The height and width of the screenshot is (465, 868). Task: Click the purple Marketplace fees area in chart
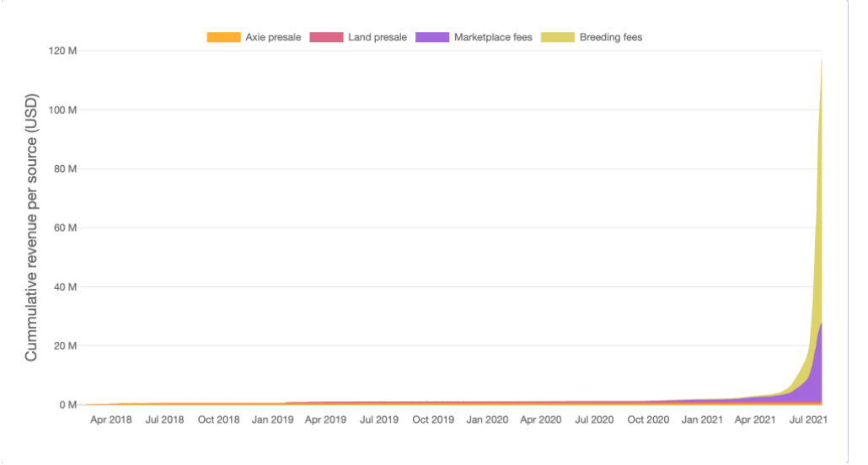814,371
